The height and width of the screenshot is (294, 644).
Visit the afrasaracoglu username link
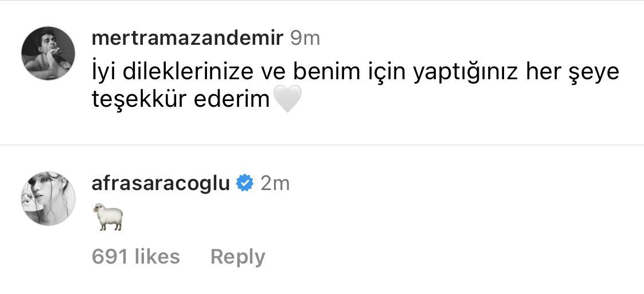(x=161, y=183)
